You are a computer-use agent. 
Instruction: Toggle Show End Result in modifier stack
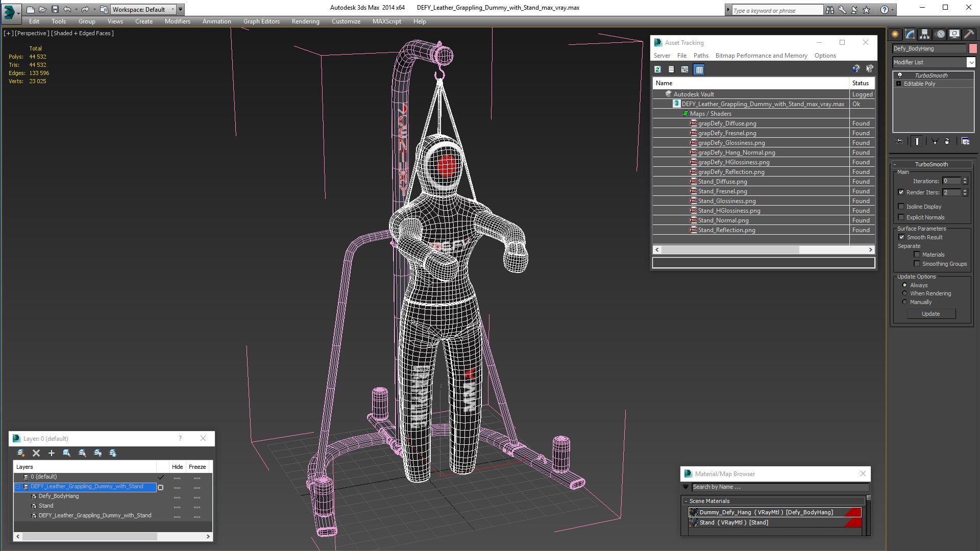click(917, 141)
